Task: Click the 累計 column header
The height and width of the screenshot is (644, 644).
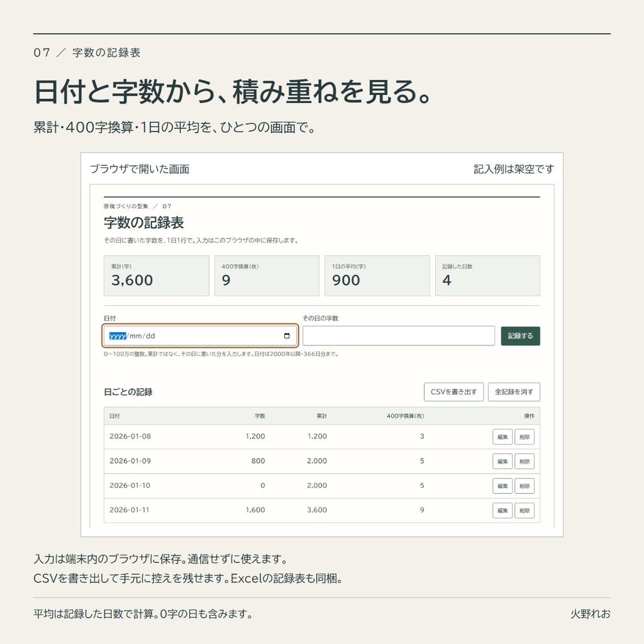Action: tap(322, 416)
